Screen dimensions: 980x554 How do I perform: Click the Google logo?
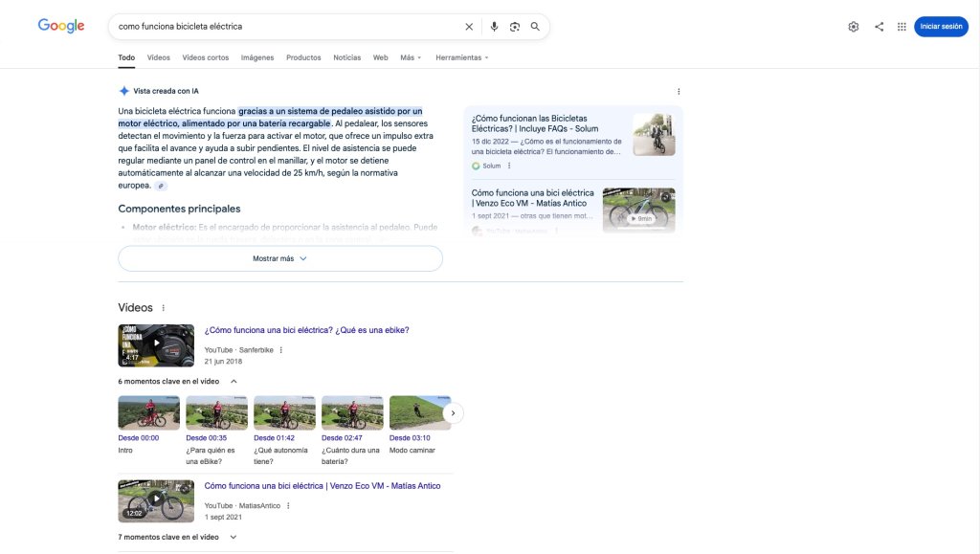(61, 26)
